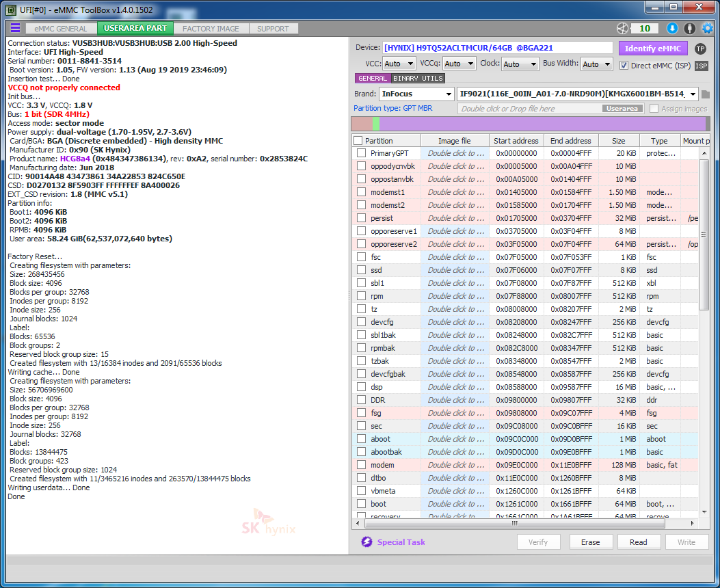
Task: Open the Clock dropdown
Action: point(520,64)
